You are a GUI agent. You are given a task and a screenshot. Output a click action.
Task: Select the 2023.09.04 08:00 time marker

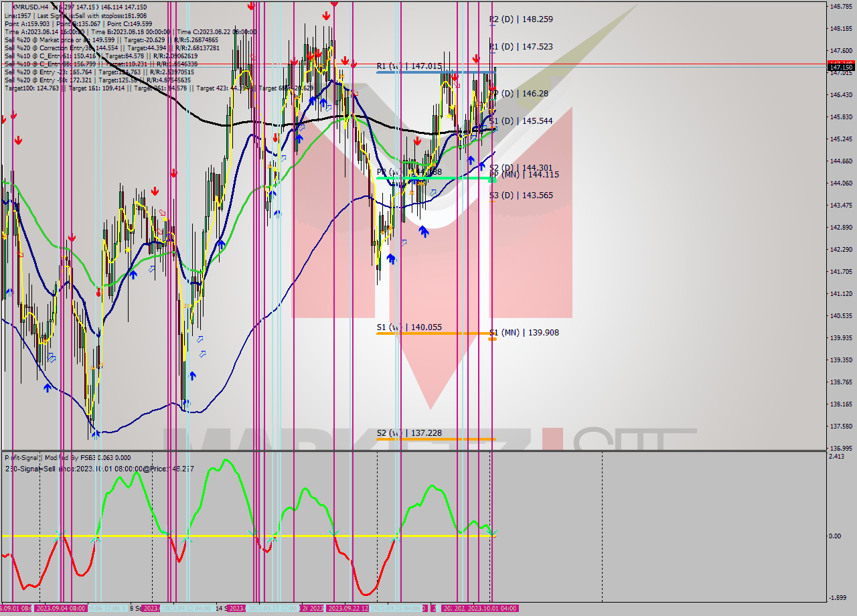[x=60, y=609]
